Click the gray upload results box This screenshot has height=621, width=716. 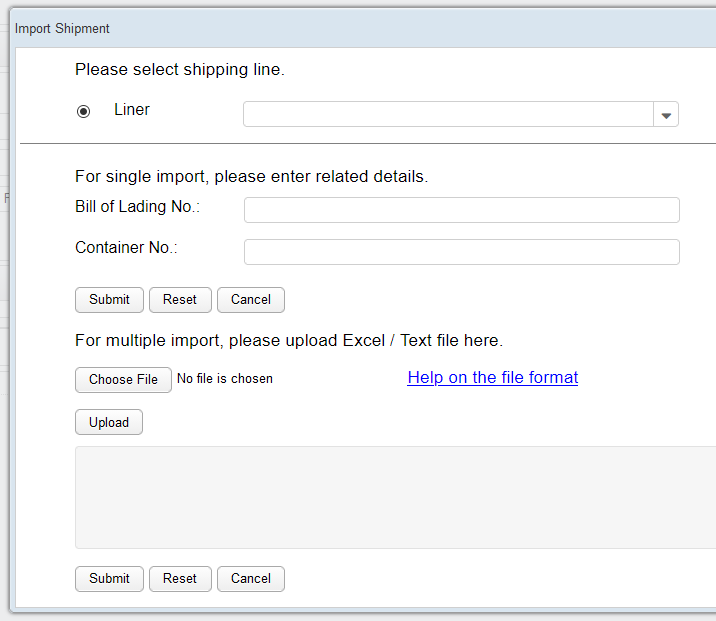pos(395,497)
